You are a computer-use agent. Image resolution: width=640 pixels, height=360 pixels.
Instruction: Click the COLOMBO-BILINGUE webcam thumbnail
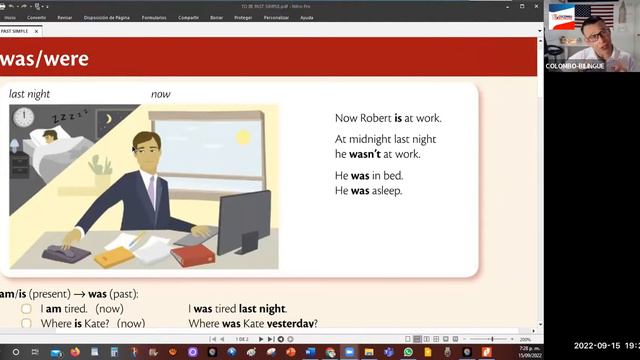[x=592, y=36]
